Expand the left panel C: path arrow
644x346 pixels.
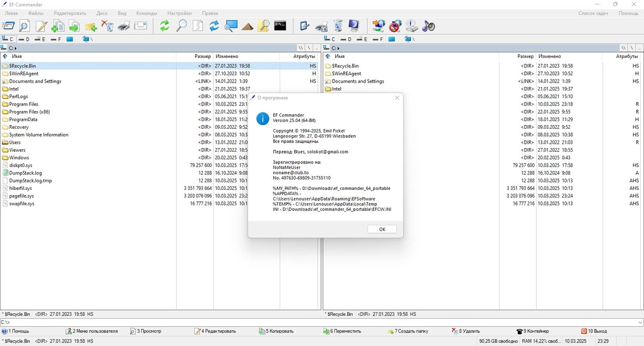16,48
